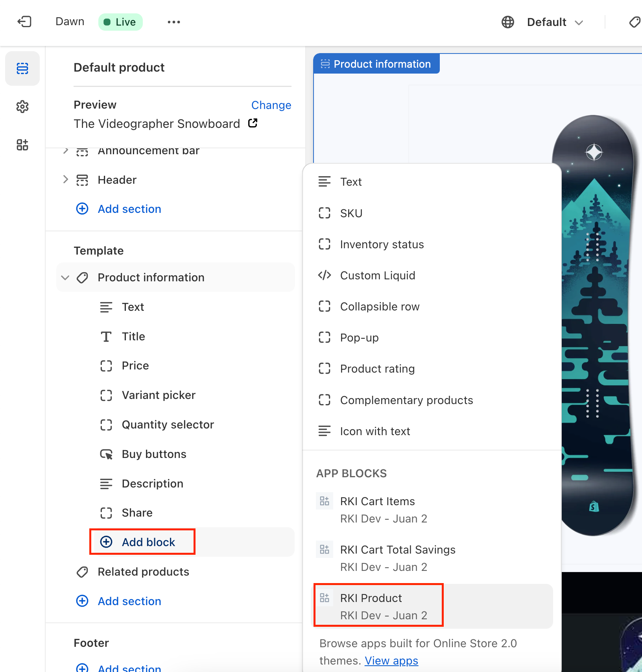Screen dimensions: 642x672
Task: Open the three-dot more actions menu
Action: click(173, 22)
